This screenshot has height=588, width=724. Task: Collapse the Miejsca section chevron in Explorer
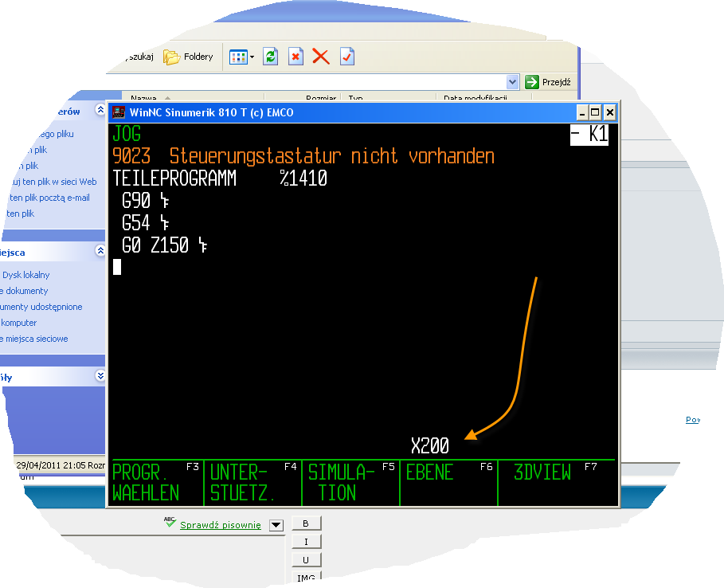coord(100,250)
